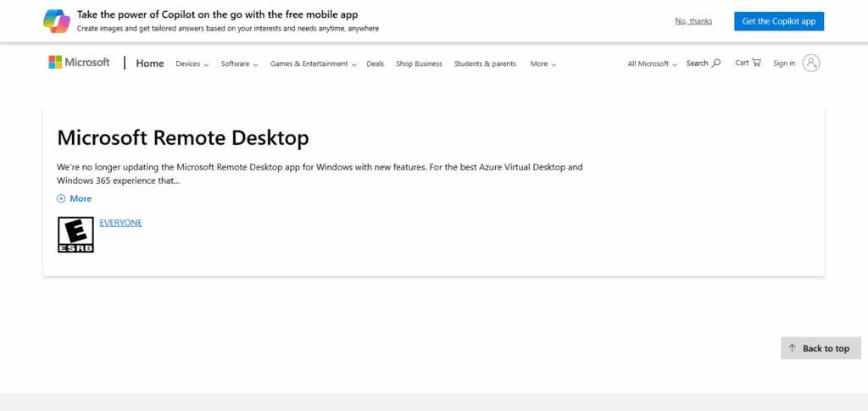
Task: Expand the More navigation menu
Action: [x=543, y=64]
